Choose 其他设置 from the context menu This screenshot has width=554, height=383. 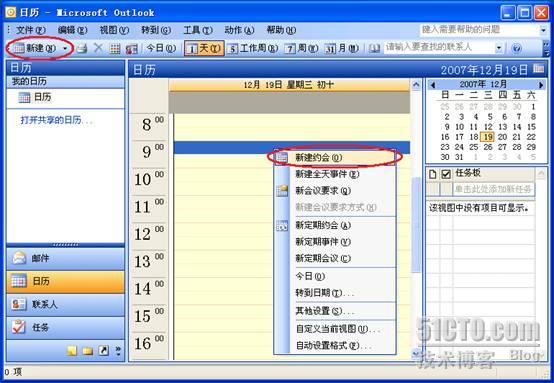pos(335,311)
